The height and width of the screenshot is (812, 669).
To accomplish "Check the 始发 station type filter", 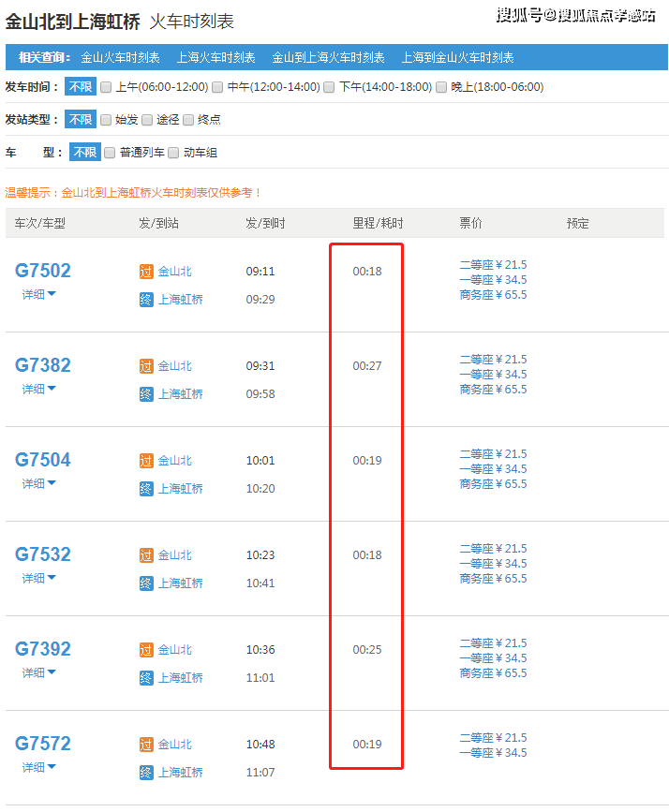I will click(x=106, y=120).
